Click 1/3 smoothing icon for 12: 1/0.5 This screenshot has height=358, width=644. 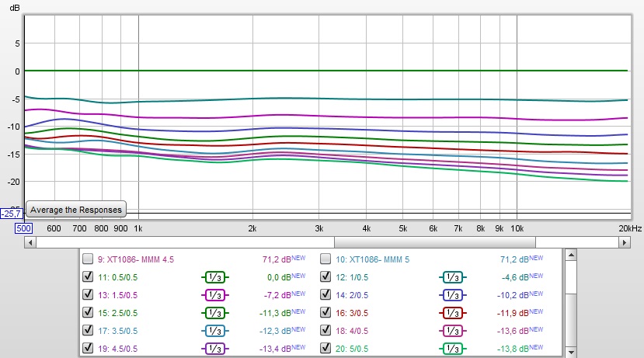pyautogui.click(x=453, y=277)
